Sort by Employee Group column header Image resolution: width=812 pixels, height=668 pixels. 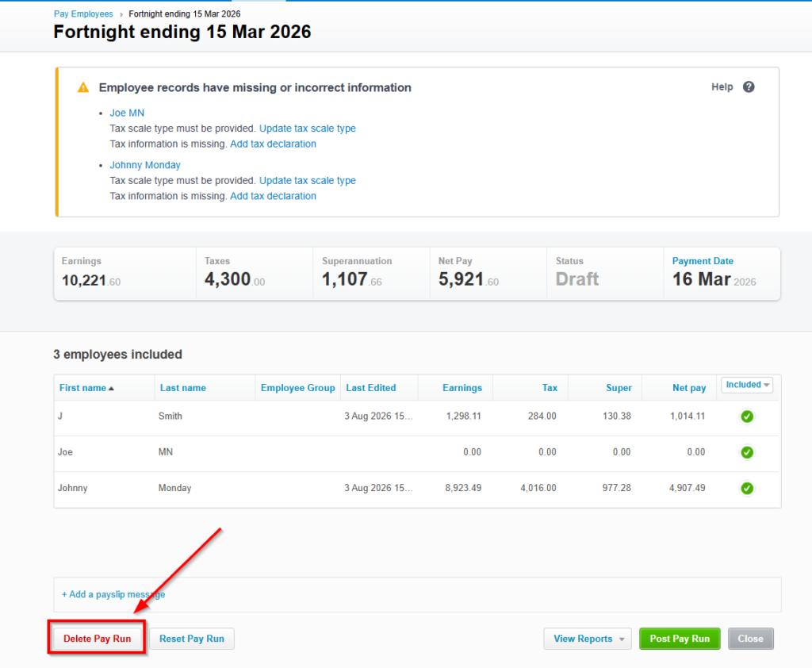[298, 388]
